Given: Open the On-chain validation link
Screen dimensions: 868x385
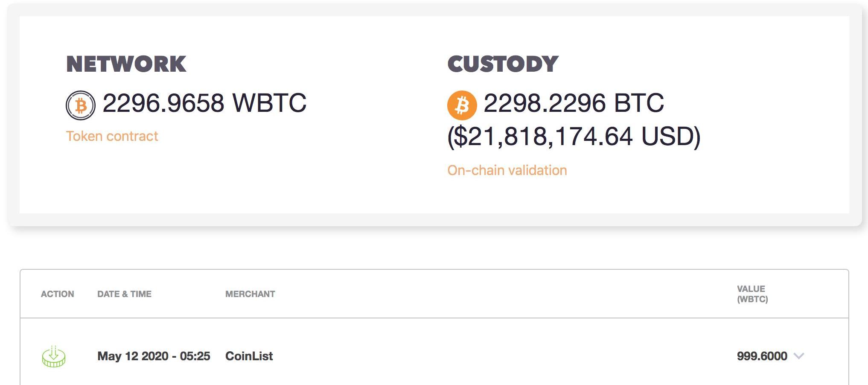Looking at the screenshot, I should coord(507,170).
